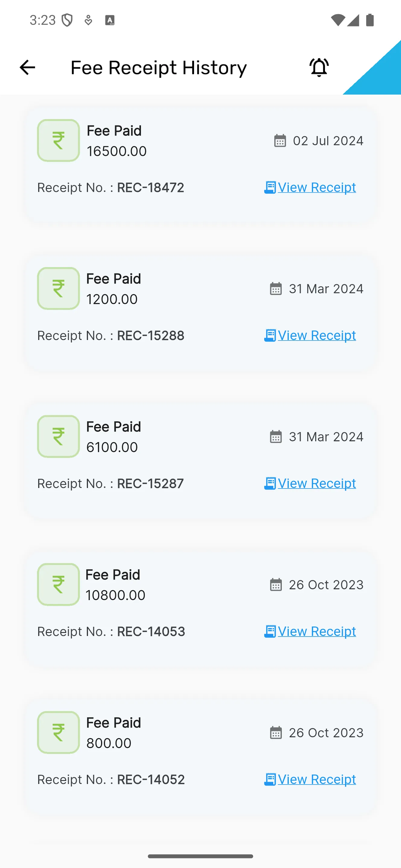Tap the rupee icon on the 6100.00 payment
The image size is (401, 868).
pyautogui.click(x=58, y=436)
